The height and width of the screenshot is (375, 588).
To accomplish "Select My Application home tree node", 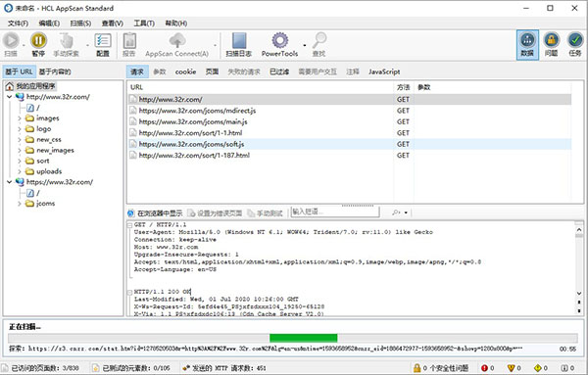I will pos(30,86).
